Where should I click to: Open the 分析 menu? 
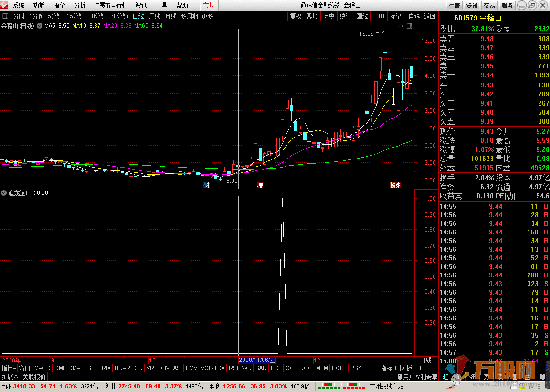(80, 6)
